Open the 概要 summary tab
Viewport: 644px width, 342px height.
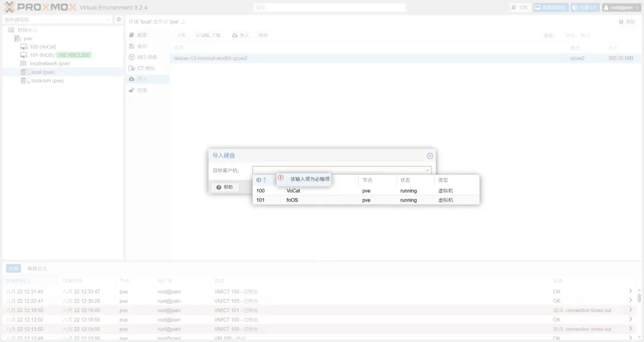click(x=148, y=35)
